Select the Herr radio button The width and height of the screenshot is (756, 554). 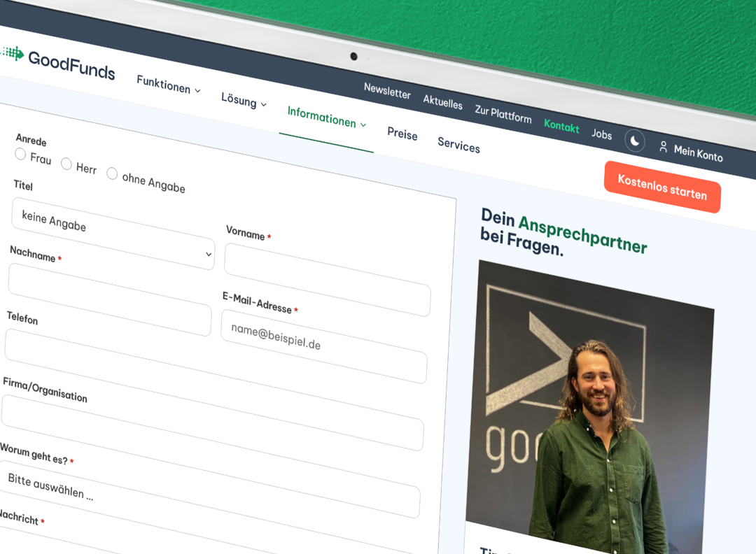pyautogui.click(x=66, y=164)
